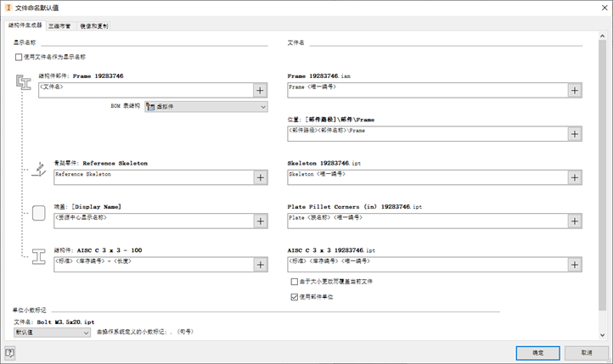Click plus button for [Display Name] field
This screenshot has width=613, height=364.
coord(261,221)
